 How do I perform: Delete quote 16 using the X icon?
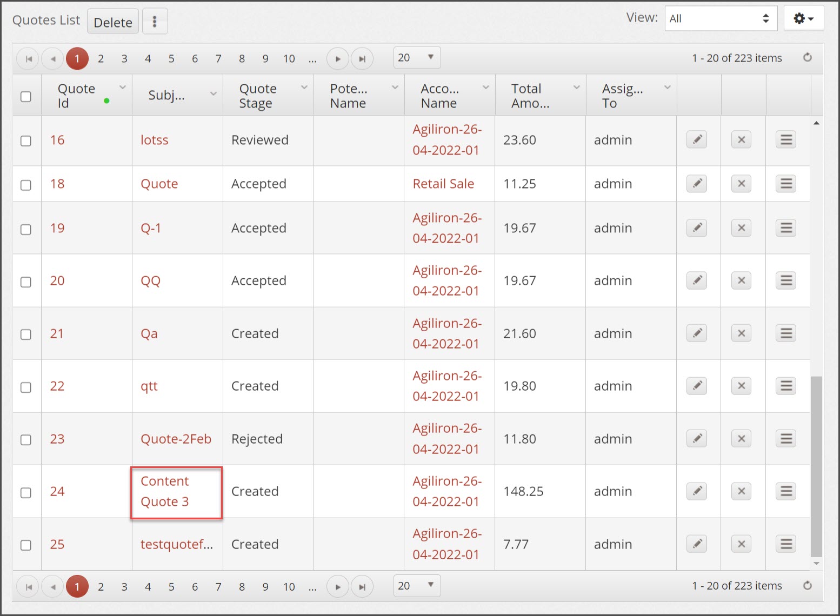[741, 140]
